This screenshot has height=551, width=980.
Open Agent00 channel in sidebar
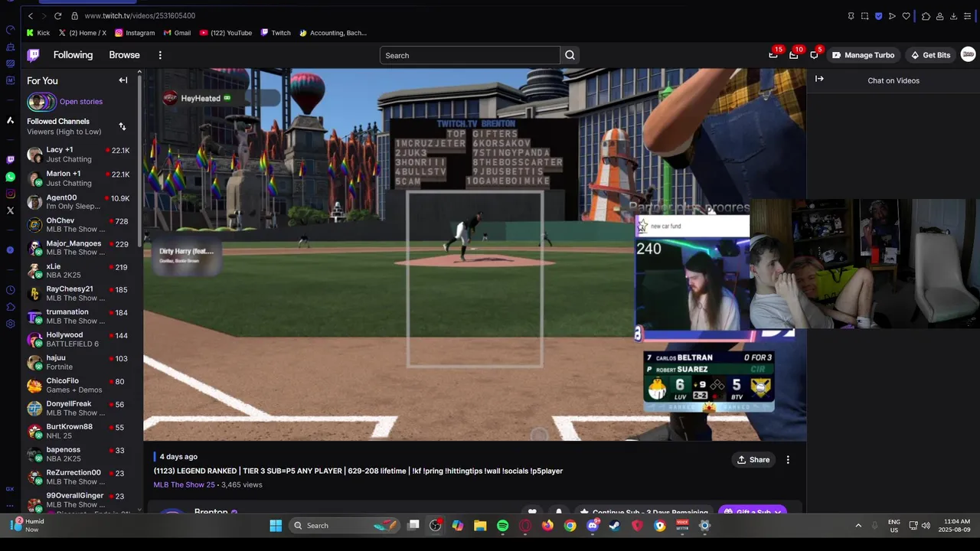point(79,201)
